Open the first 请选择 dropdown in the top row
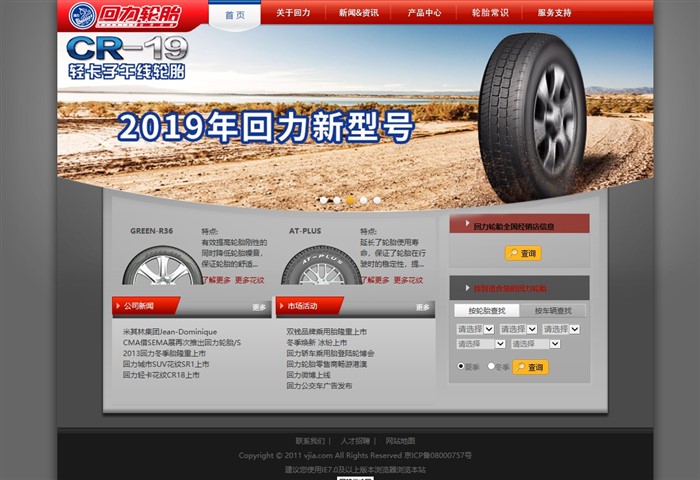Image resolution: width=700 pixels, height=480 pixels. 475,329
